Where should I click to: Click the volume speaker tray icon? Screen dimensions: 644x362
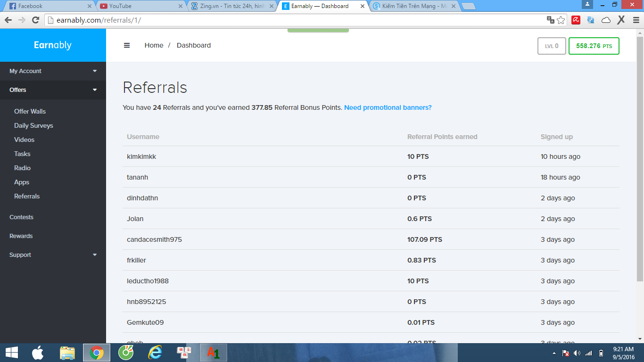click(577, 353)
